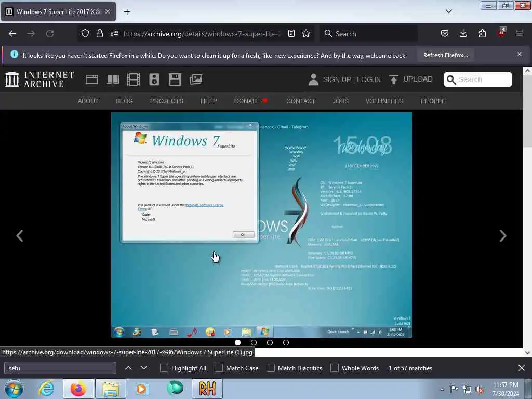This screenshot has width=532, height=399.
Task: Select the third carousel dot indicator
Action: pyautogui.click(x=270, y=343)
